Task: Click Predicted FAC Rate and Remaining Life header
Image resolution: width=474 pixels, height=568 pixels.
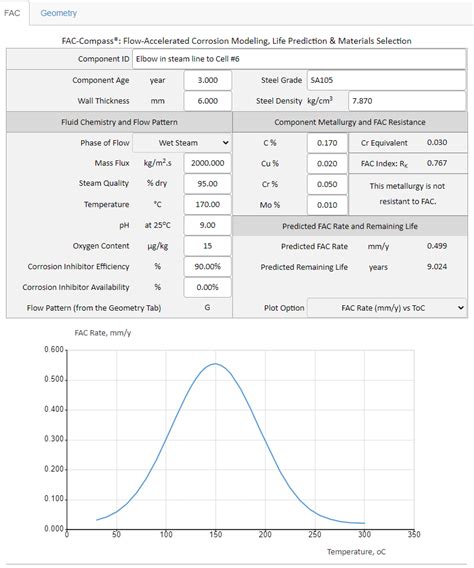Action: 350,226
